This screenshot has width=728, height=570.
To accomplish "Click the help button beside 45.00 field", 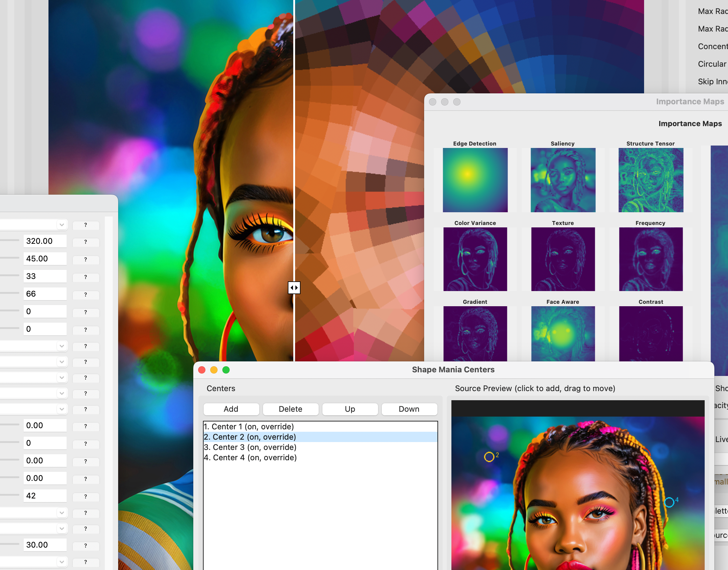I will click(86, 259).
